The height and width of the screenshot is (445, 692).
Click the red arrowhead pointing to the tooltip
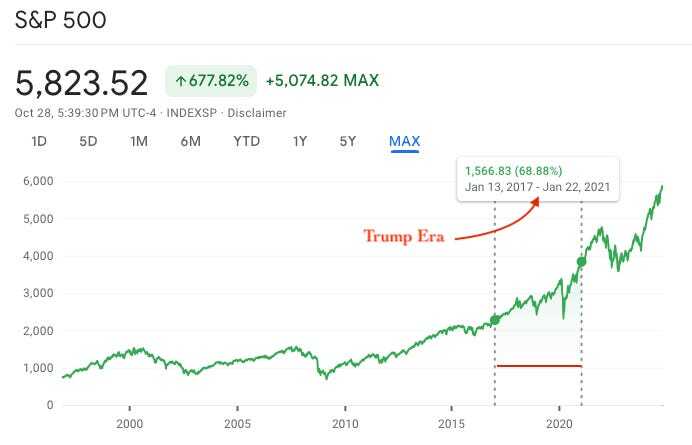click(534, 202)
